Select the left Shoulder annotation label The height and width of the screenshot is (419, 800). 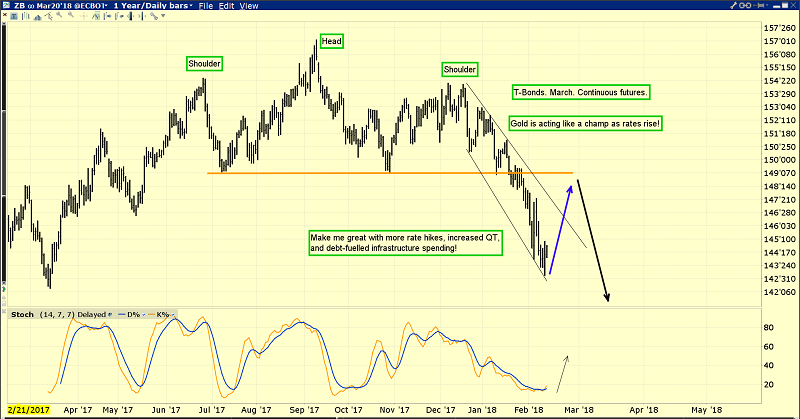point(205,64)
